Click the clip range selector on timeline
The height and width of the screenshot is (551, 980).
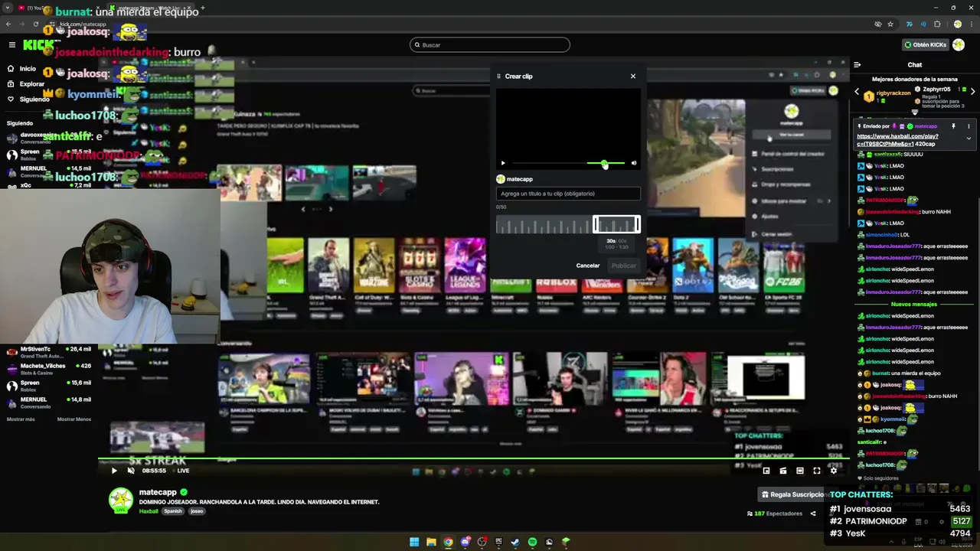coord(616,224)
